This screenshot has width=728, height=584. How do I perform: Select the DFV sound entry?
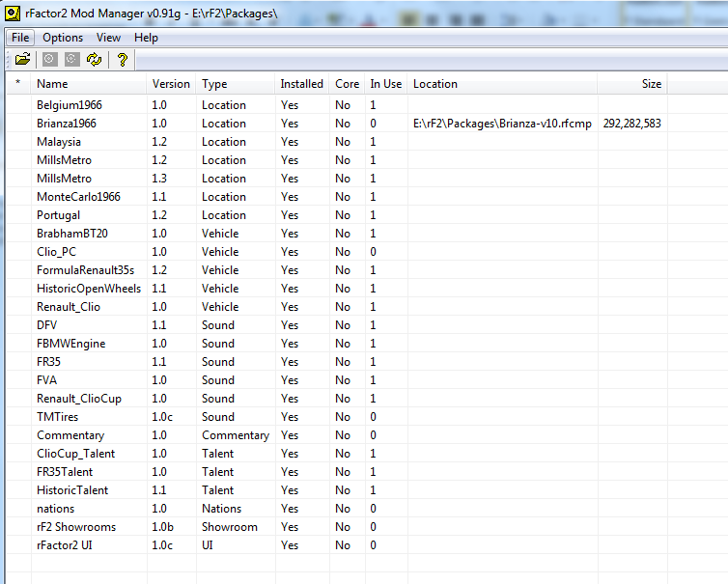click(46, 325)
